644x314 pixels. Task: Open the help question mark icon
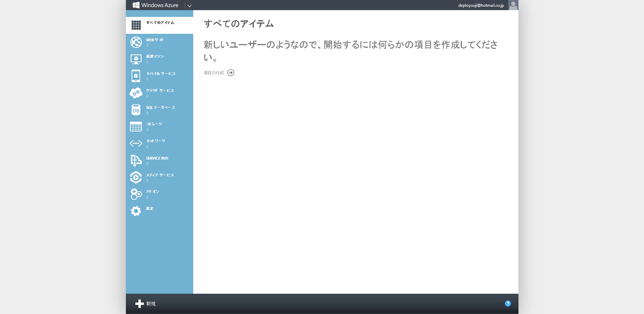[508, 304]
